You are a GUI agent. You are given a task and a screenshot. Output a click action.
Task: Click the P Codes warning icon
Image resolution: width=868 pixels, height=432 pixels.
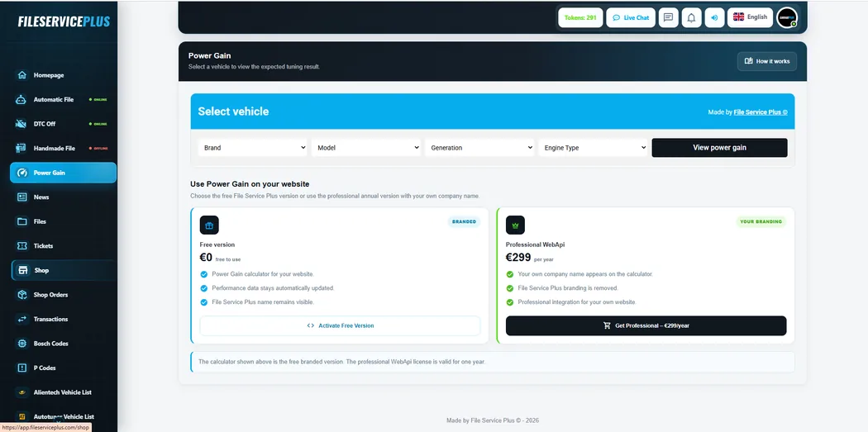pos(21,368)
